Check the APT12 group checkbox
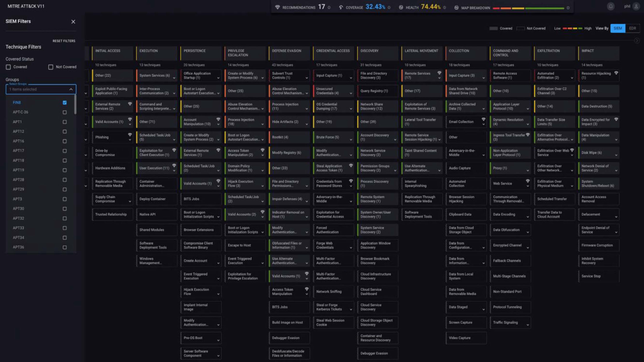The image size is (644, 362). pyautogui.click(x=65, y=132)
